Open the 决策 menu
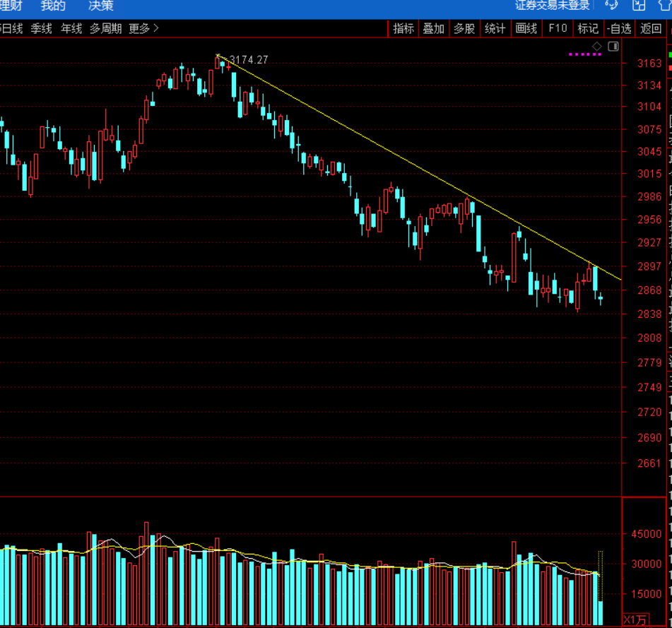This screenshot has height=628, width=672. click(x=101, y=6)
